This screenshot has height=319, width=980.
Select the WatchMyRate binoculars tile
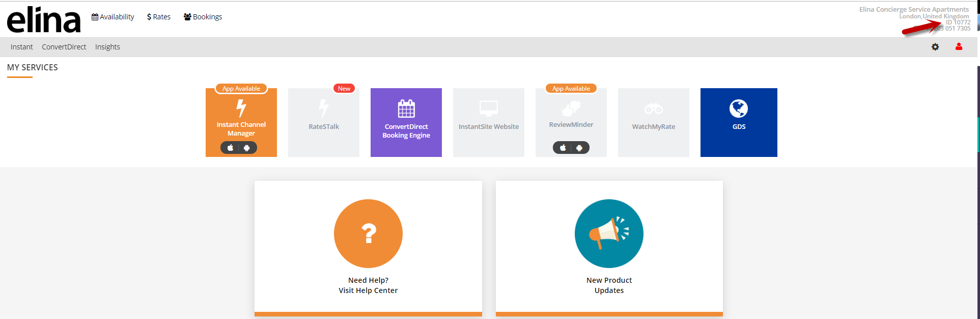coord(654,122)
